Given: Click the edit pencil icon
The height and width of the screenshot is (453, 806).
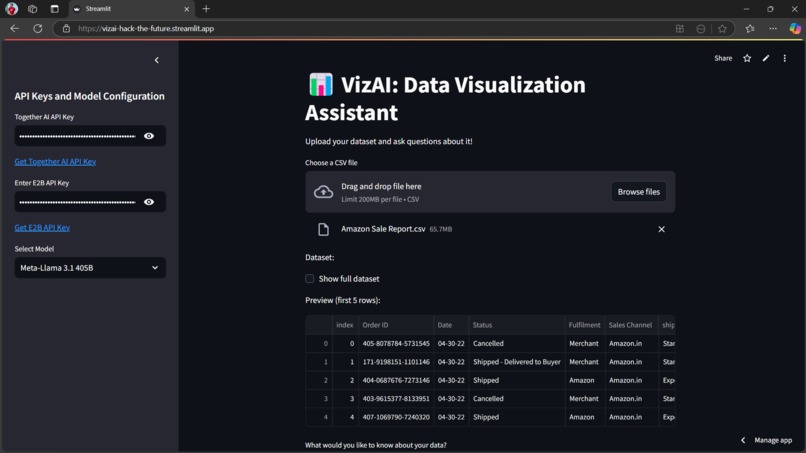Looking at the screenshot, I should tap(766, 58).
